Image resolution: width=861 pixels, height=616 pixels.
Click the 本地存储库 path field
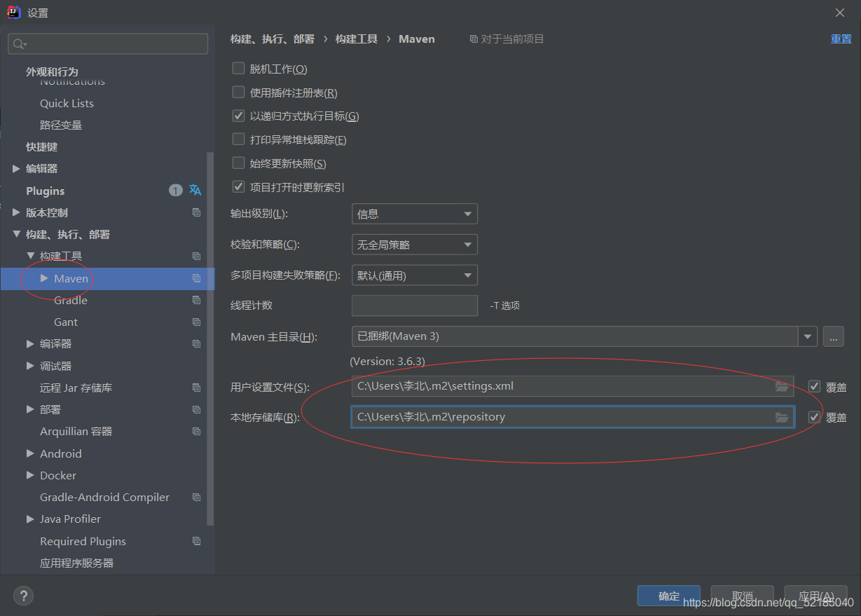coord(573,417)
